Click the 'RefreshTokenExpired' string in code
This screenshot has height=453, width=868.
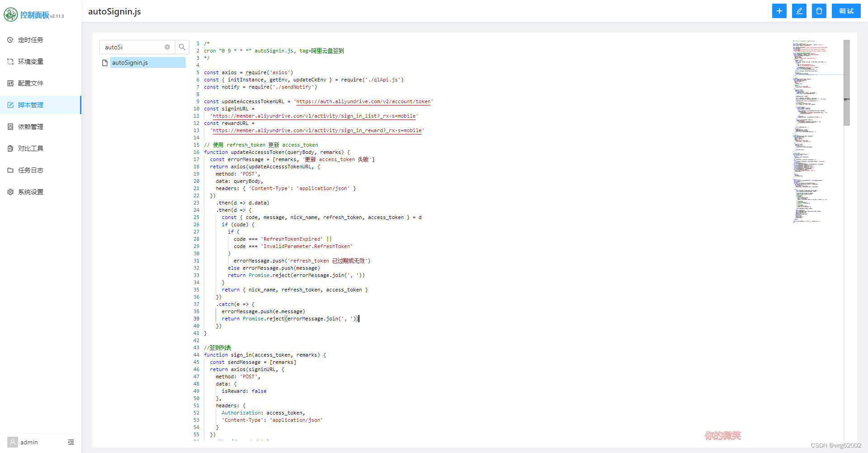292,239
